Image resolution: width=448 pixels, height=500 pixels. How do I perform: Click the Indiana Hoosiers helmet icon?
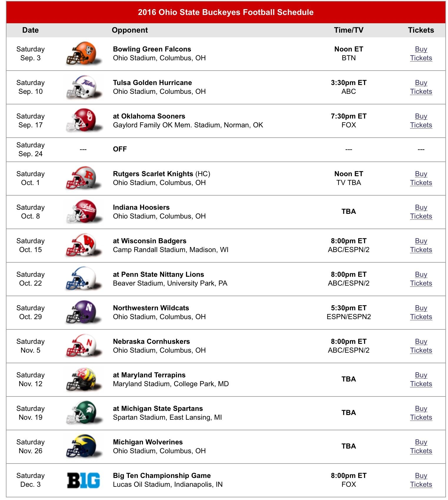tap(84, 212)
